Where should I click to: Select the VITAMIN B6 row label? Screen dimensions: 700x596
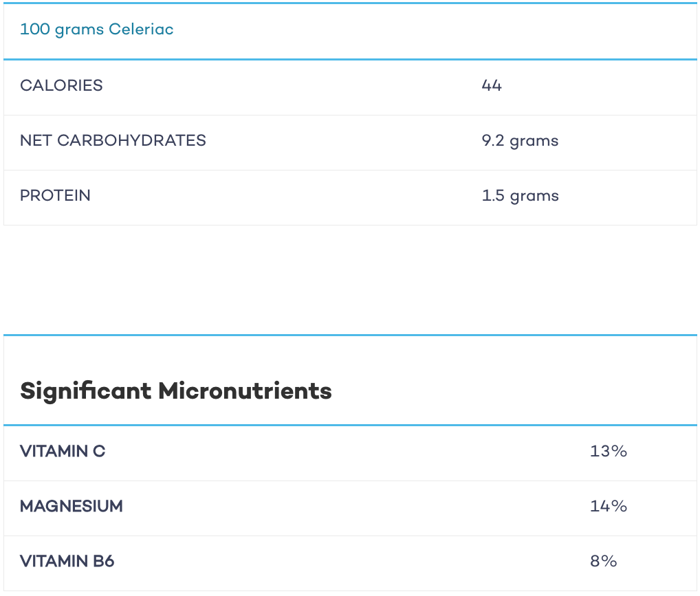67,561
